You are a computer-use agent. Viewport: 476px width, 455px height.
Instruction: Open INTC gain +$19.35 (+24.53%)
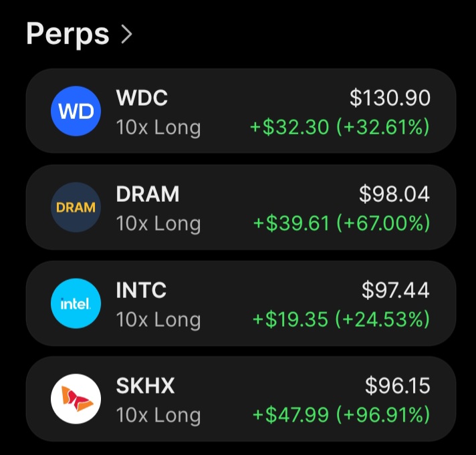(342, 319)
